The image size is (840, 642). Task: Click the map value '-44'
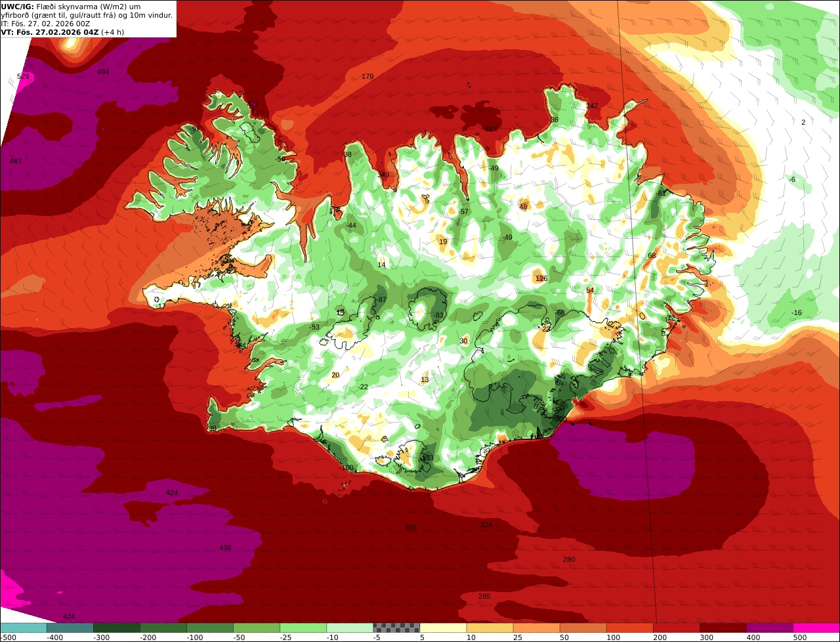pyautogui.click(x=351, y=226)
